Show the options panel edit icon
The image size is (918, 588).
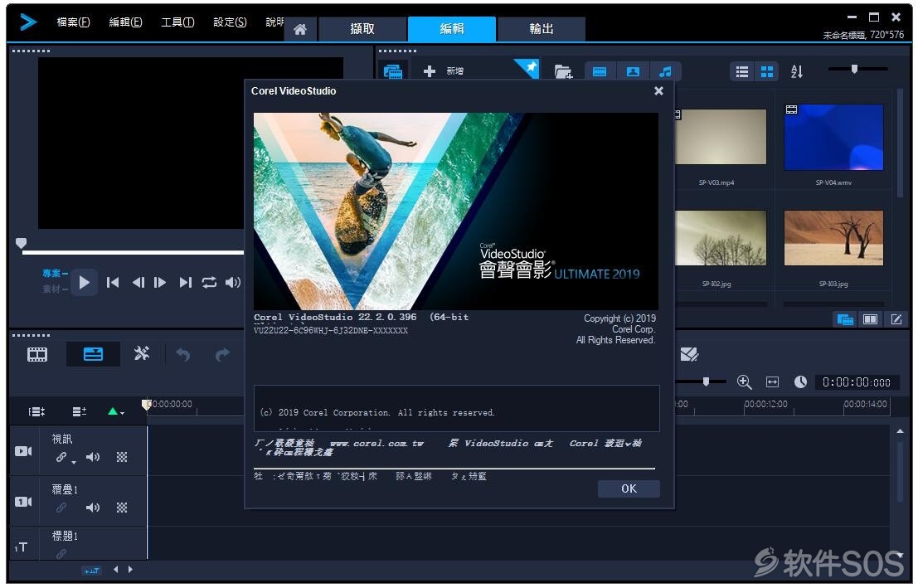point(896,320)
